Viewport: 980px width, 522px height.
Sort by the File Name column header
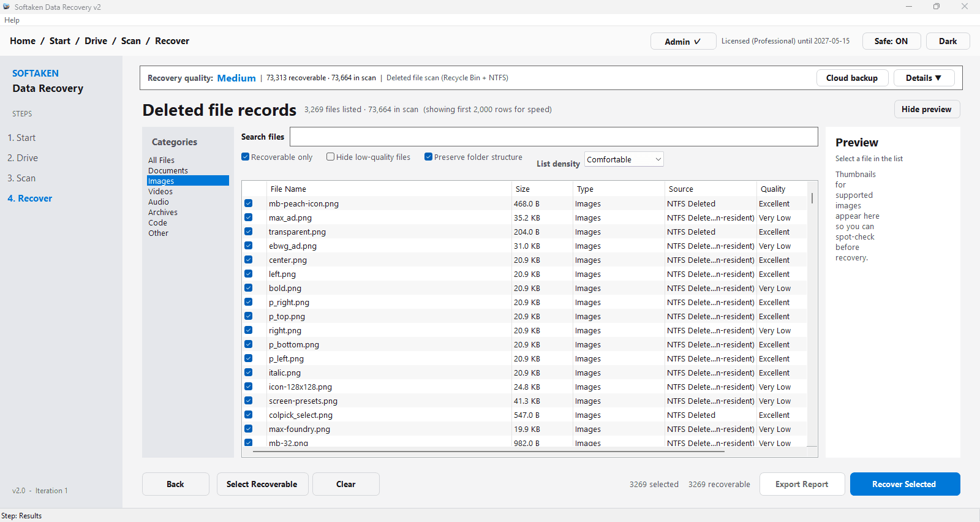[390, 189]
